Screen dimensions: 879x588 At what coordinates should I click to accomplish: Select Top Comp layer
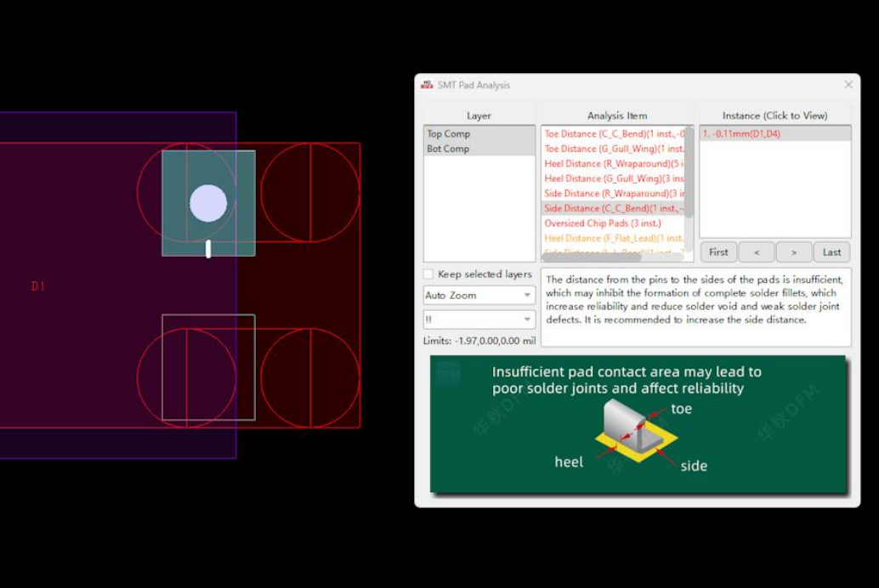(448, 133)
